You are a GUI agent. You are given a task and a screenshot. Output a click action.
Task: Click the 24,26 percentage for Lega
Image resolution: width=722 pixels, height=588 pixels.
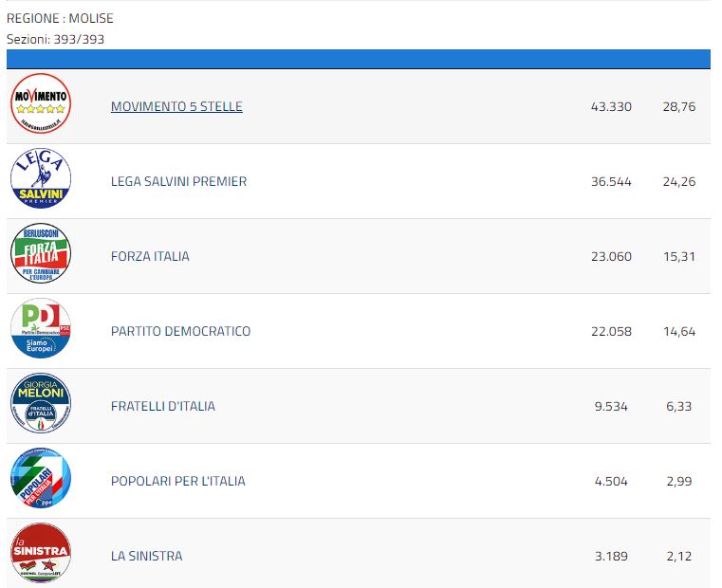tap(679, 181)
